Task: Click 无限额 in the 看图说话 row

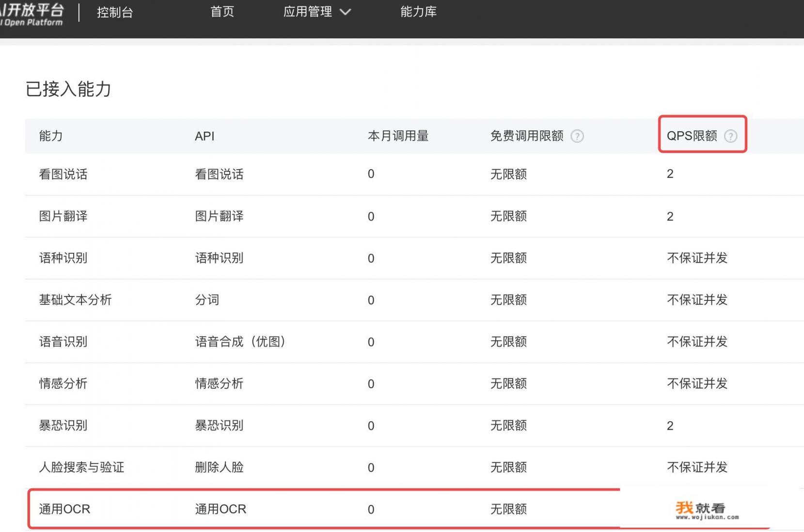Action: point(508,174)
